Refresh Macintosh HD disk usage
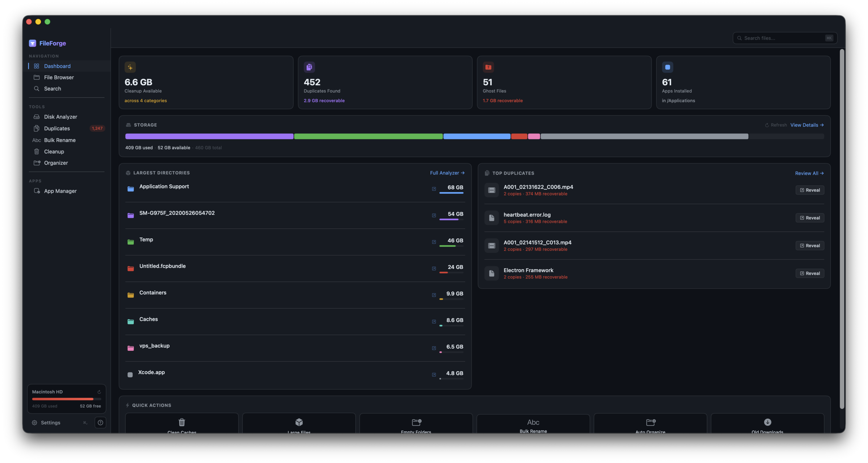This screenshot has width=868, height=463. (99, 392)
